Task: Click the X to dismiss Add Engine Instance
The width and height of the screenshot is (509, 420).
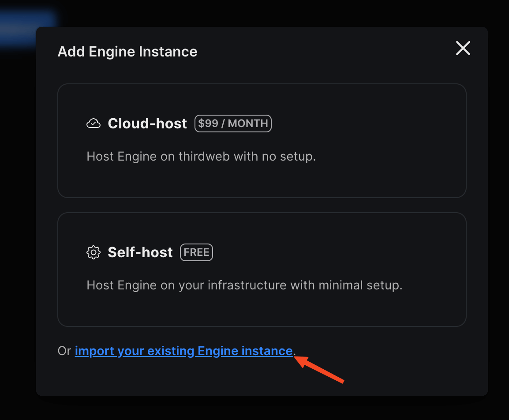Action: coord(463,49)
